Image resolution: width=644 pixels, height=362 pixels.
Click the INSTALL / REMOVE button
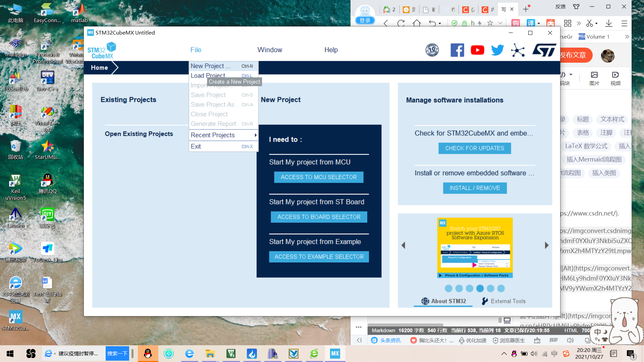pyautogui.click(x=475, y=188)
